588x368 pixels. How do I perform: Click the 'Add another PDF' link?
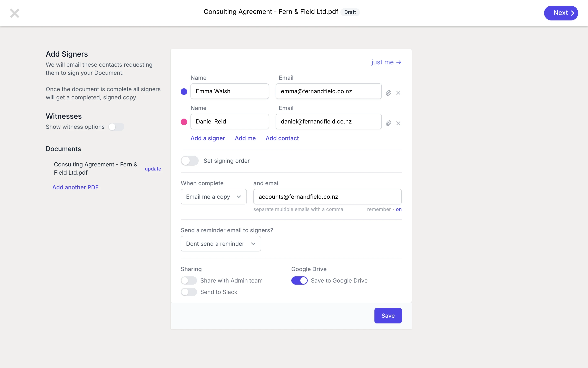tap(75, 187)
